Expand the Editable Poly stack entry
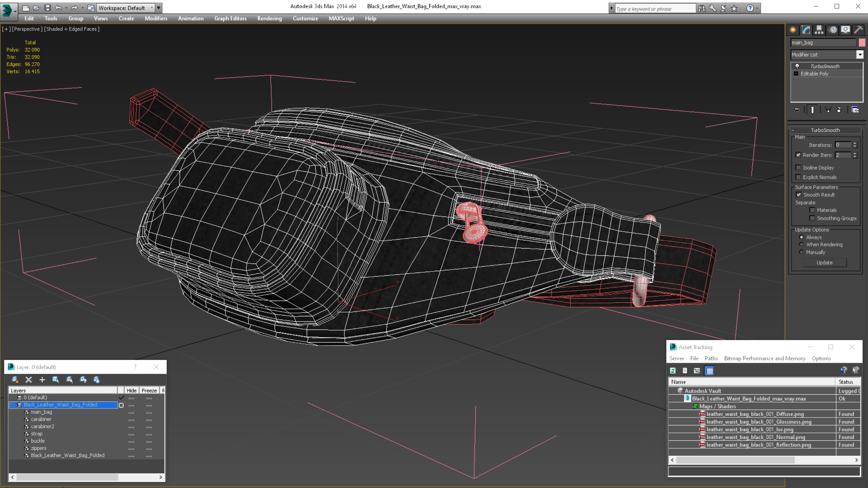The height and width of the screenshot is (488, 868). (x=796, y=74)
